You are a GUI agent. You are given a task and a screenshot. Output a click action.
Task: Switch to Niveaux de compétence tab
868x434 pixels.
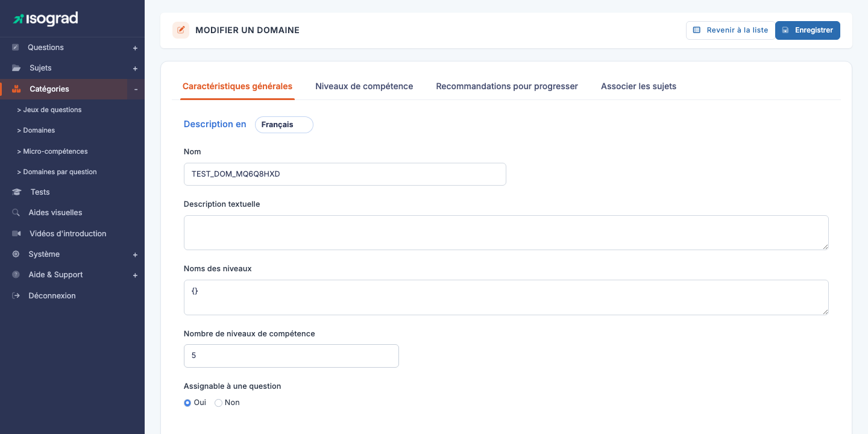click(x=364, y=86)
